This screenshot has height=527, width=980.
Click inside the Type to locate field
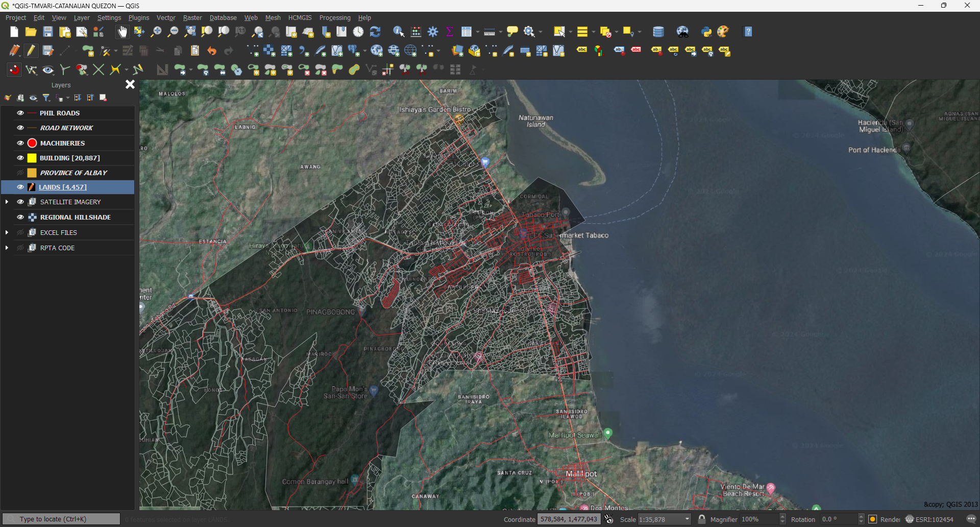(x=61, y=518)
